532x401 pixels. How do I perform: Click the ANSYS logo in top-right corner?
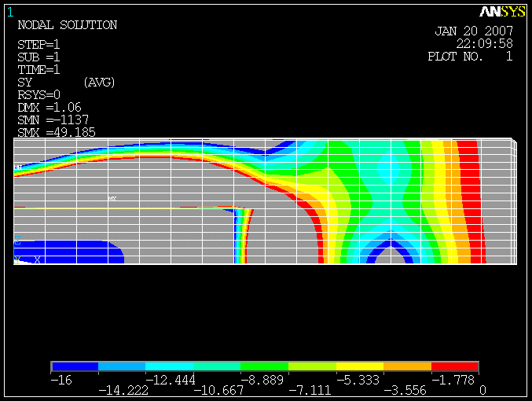502,12
